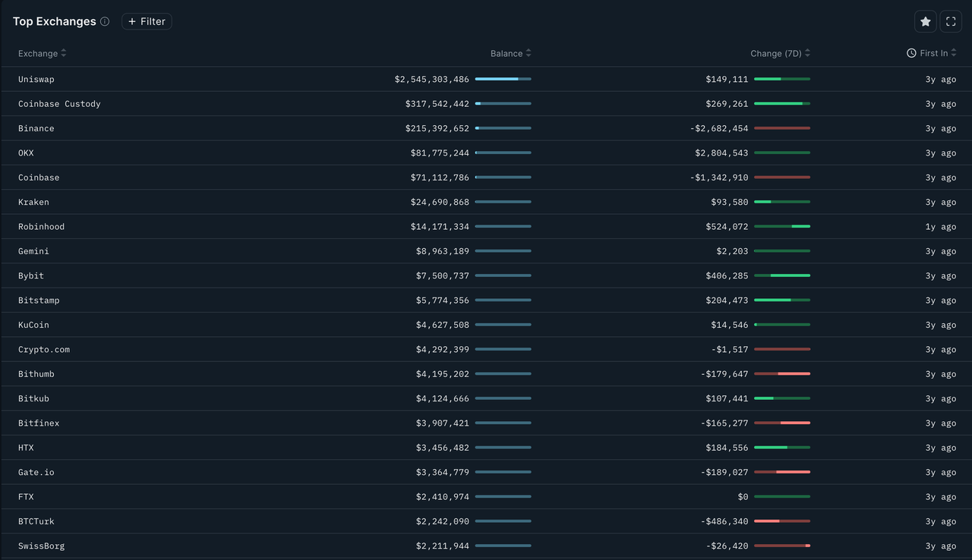Click Robinhood 7D change bar
Screen dimensions: 972x560
click(782, 227)
